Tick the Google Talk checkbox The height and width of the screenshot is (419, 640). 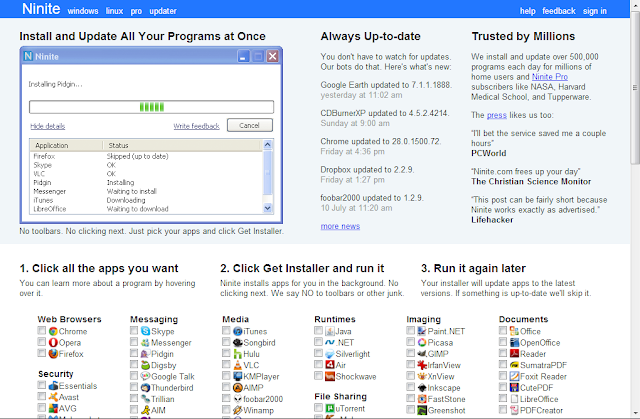tap(134, 375)
